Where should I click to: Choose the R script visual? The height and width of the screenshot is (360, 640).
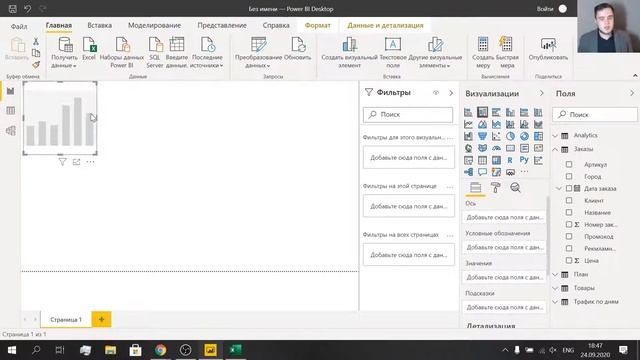(x=510, y=160)
